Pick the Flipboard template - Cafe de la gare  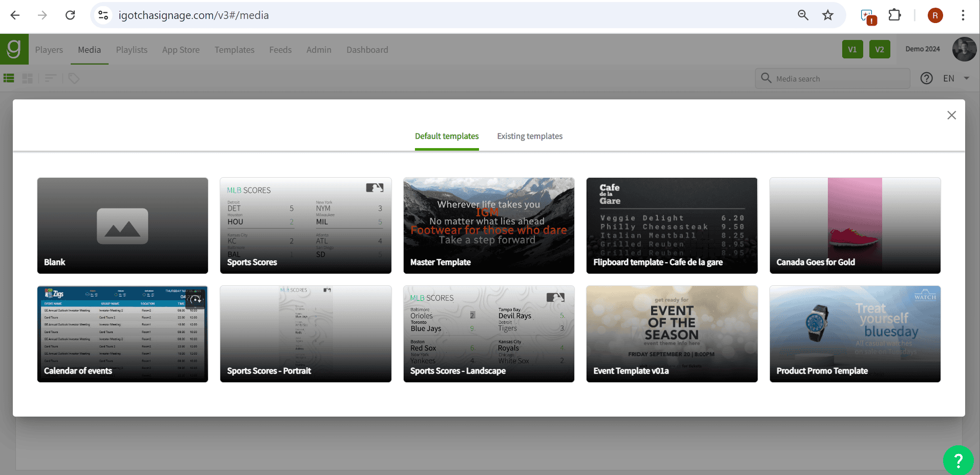pos(672,225)
